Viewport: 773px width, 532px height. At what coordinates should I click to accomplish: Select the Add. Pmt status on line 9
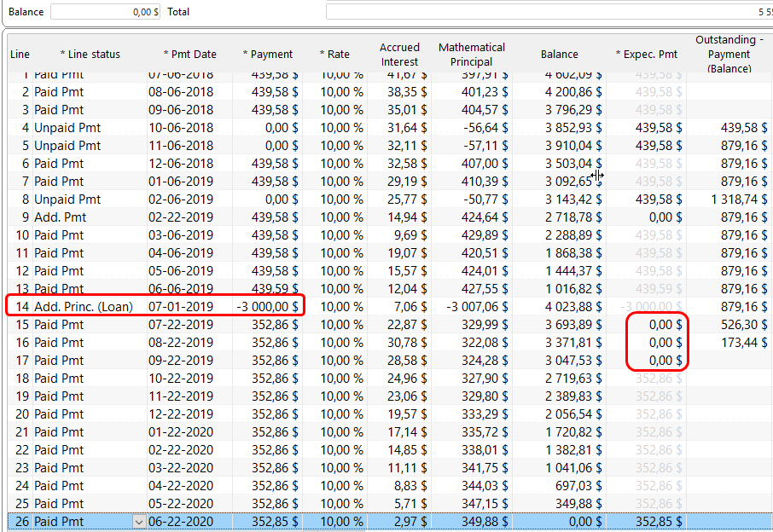click(60, 217)
